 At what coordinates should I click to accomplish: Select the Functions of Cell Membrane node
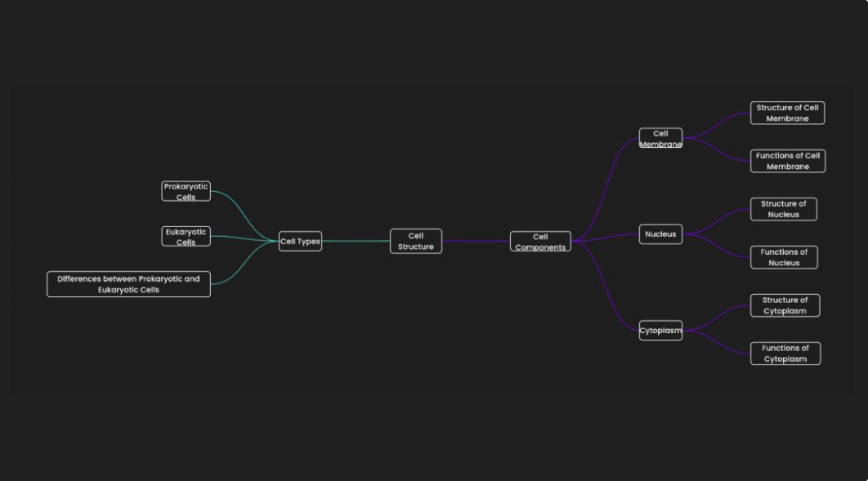787,161
